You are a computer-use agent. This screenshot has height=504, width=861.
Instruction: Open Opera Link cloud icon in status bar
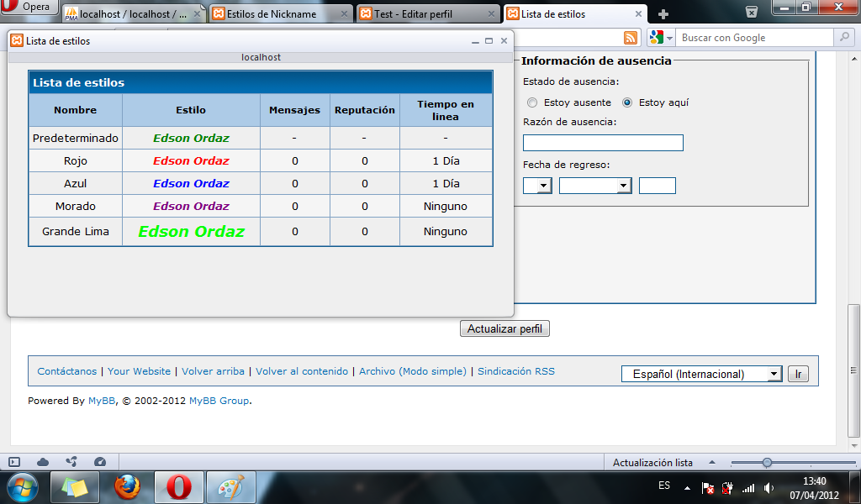43,462
